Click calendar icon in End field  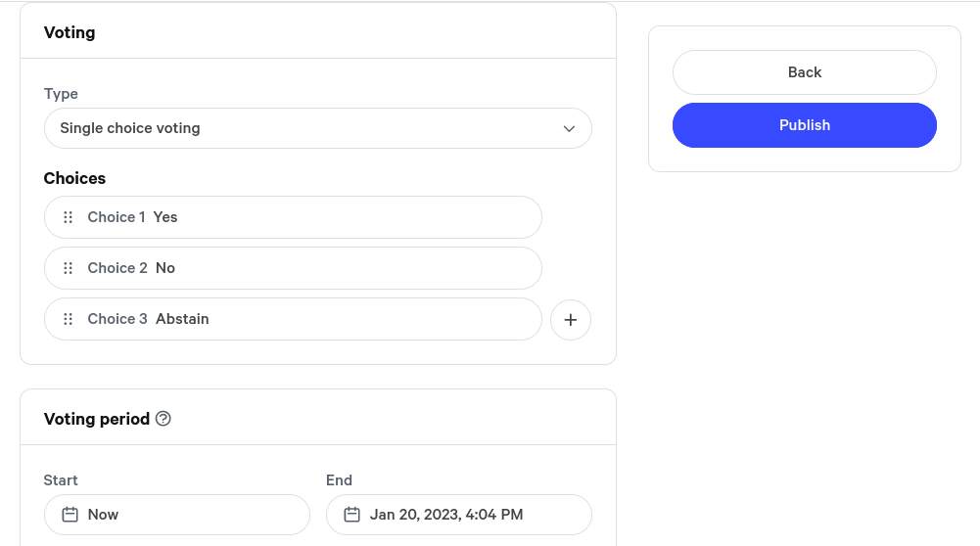point(351,515)
